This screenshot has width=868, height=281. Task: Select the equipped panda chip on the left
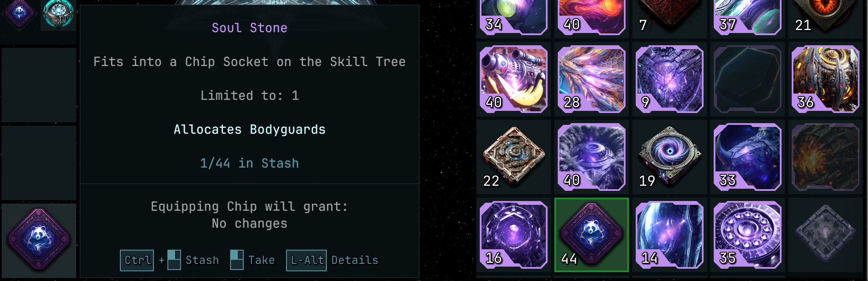tap(39, 240)
